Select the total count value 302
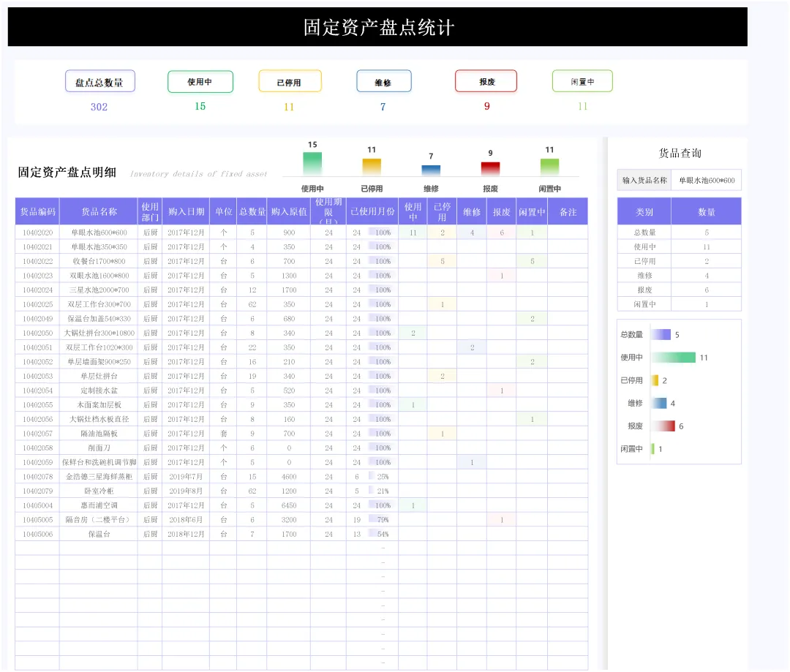Screen dimensions: 790x672 point(99,107)
